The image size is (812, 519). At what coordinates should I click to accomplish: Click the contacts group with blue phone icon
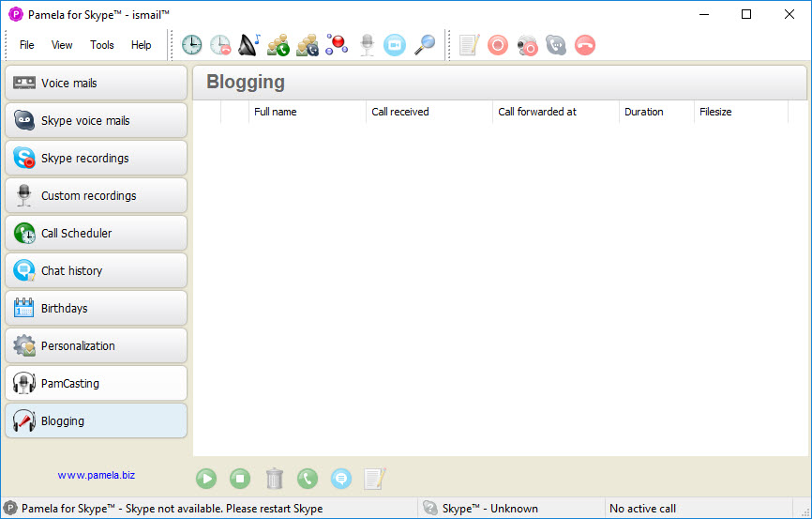[x=308, y=45]
